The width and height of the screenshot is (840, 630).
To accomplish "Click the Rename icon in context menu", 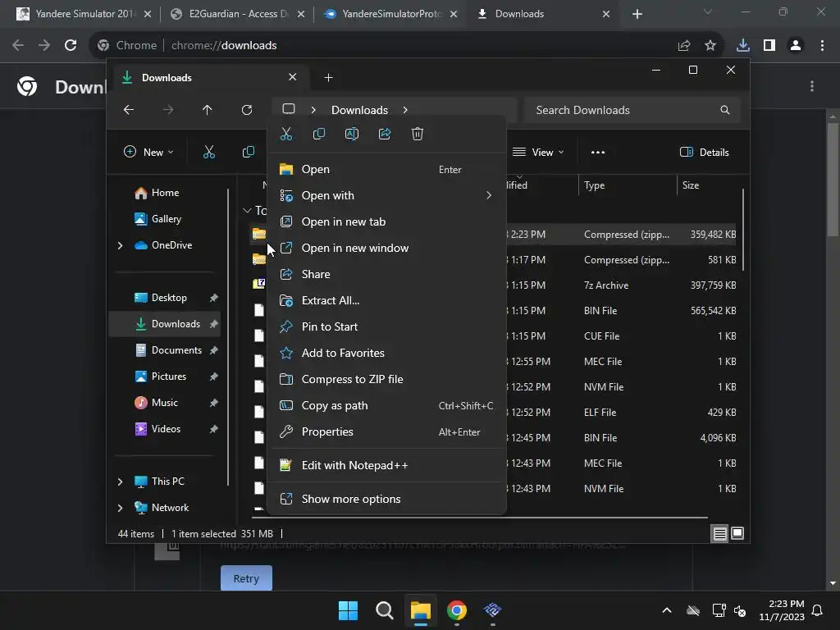I will 351,134.
